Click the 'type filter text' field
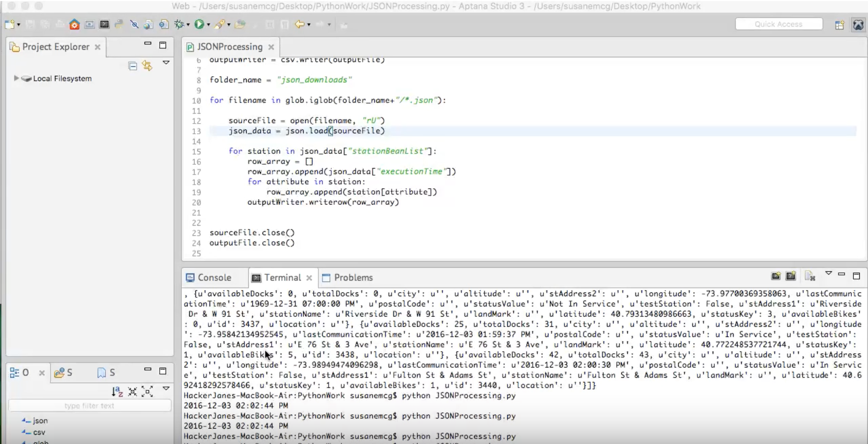The width and height of the screenshot is (868, 444). pos(90,406)
